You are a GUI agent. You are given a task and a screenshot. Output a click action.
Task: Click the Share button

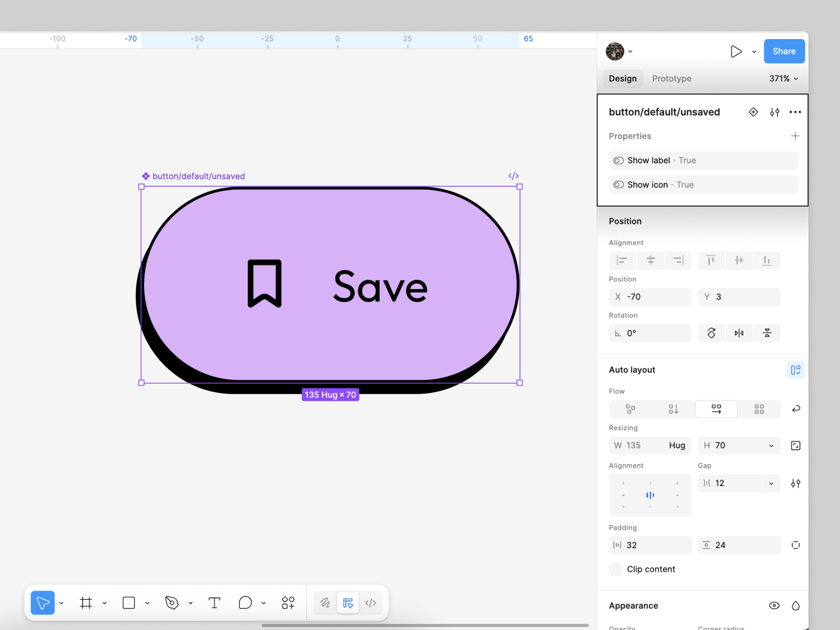pyautogui.click(x=784, y=51)
